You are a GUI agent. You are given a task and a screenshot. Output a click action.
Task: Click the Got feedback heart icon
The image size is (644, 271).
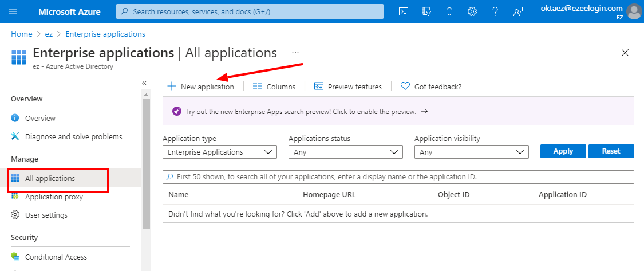pyautogui.click(x=405, y=87)
